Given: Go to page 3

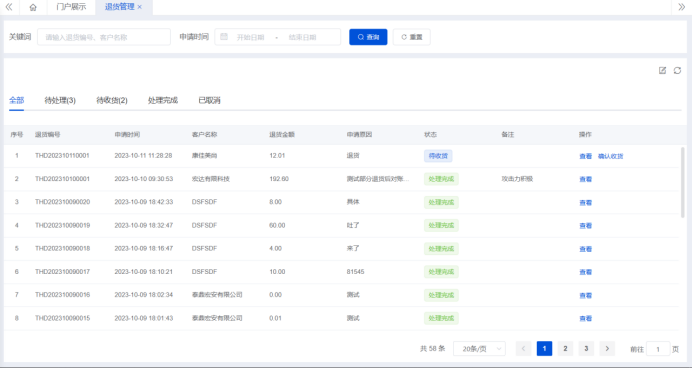Looking at the screenshot, I should (x=586, y=349).
